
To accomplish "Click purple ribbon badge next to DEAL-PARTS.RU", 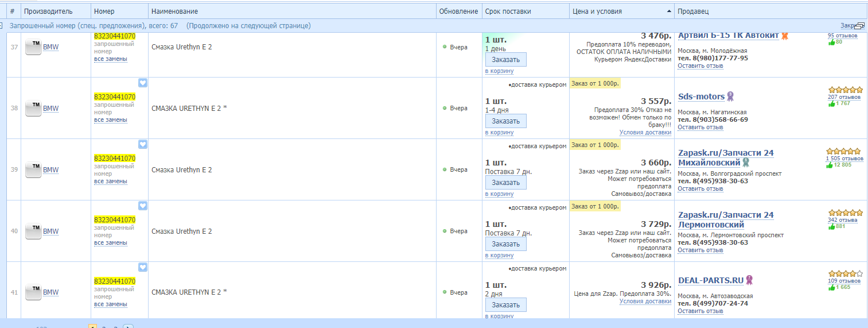I will point(749,280).
